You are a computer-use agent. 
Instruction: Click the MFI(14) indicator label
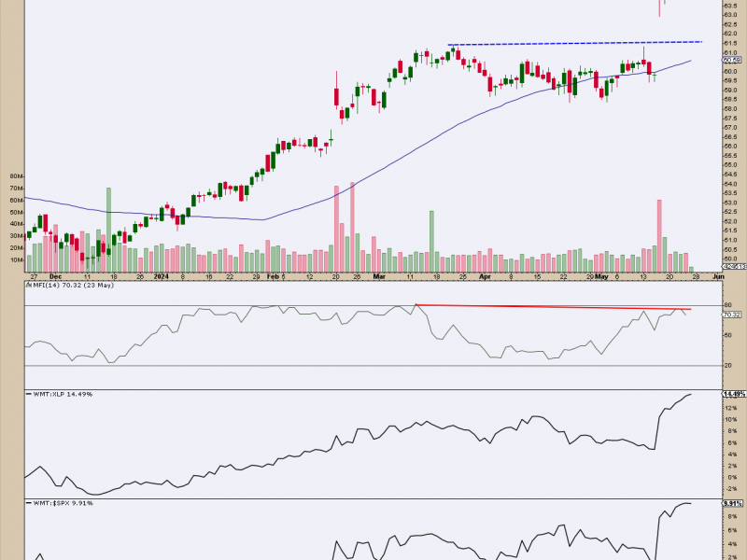(x=74, y=286)
